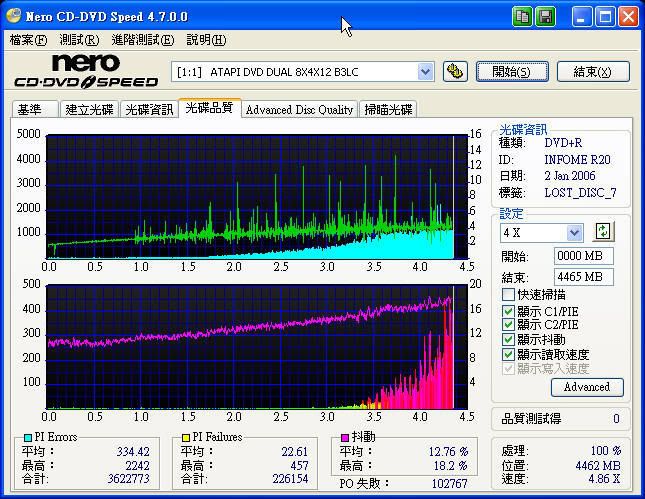Enable the 快速掃描 quick scan checkbox
This screenshot has width=645, height=499.
pyautogui.click(x=509, y=295)
